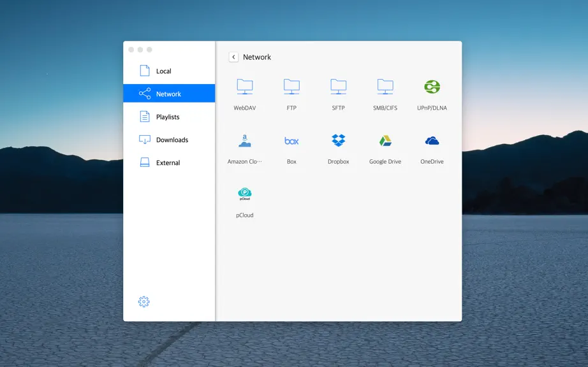Screen dimensions: 588x367
Task: Open settings via the gear icon
Action: (143, 301)
